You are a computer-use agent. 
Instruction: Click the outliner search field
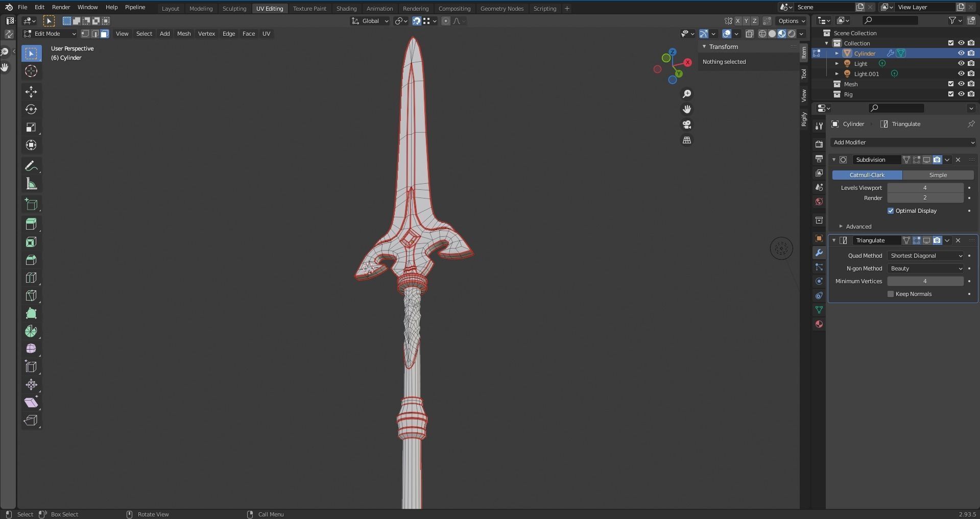pyautogui.click(x=890, y=20)
